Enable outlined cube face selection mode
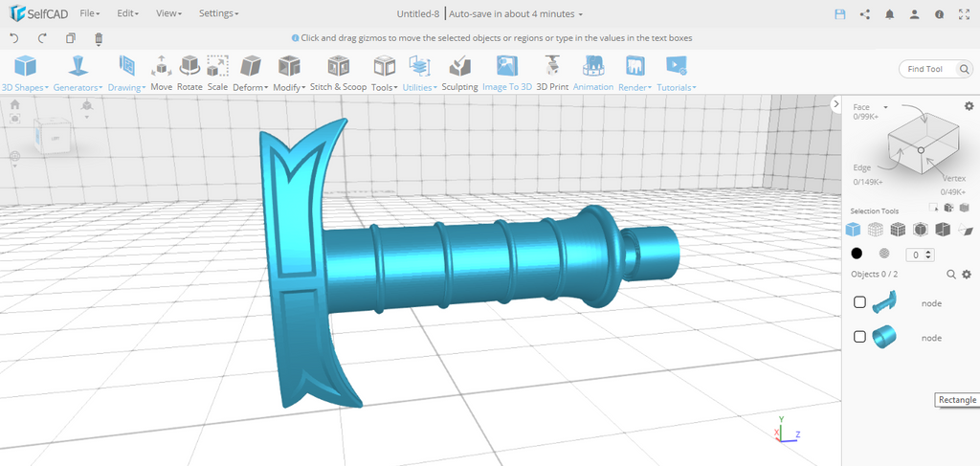 [x=920, y=230]
